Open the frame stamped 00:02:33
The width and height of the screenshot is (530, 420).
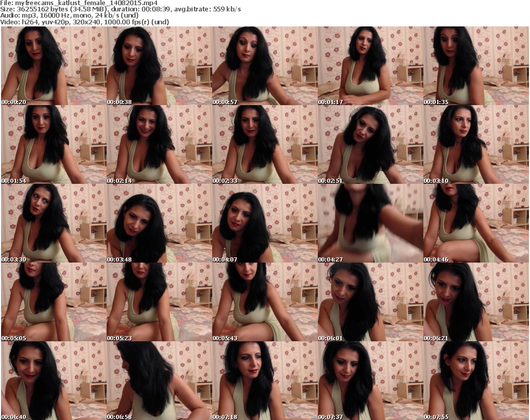[264, 144]
